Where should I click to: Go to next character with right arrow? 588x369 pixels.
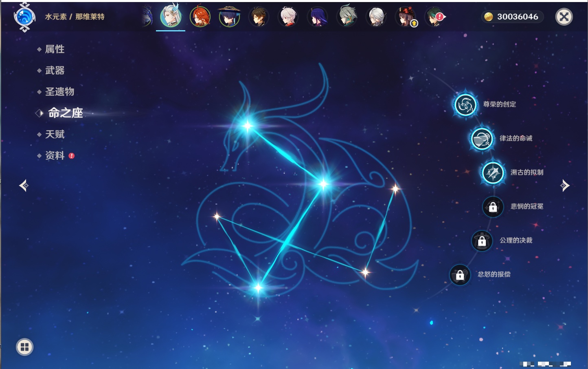[565, 186]
